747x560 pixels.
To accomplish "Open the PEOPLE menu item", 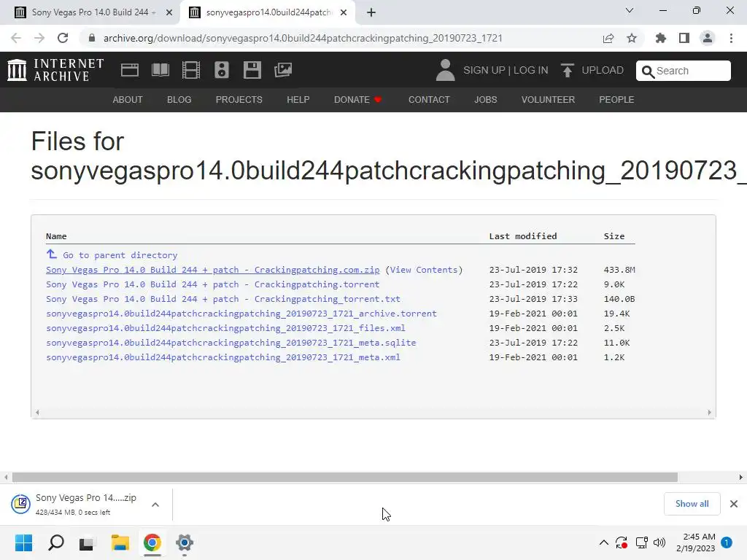I will pos(616,99).
